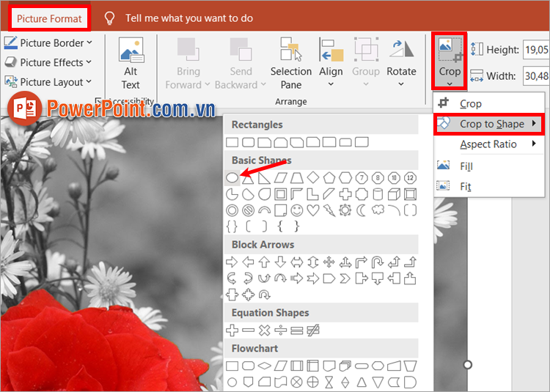Open the Crop to Shape submenu
This screenshot has height=392, width=550.
[x=489, y=124]
